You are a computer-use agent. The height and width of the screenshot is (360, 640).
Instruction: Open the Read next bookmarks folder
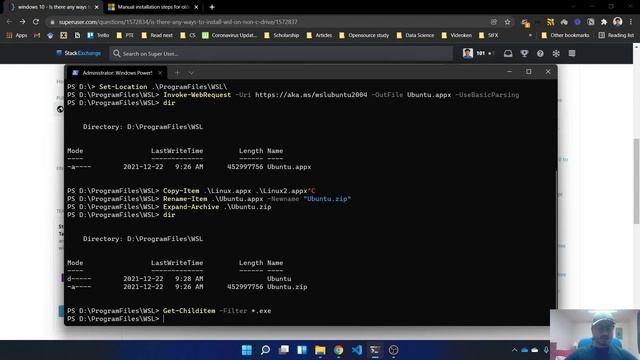(157, 35)
